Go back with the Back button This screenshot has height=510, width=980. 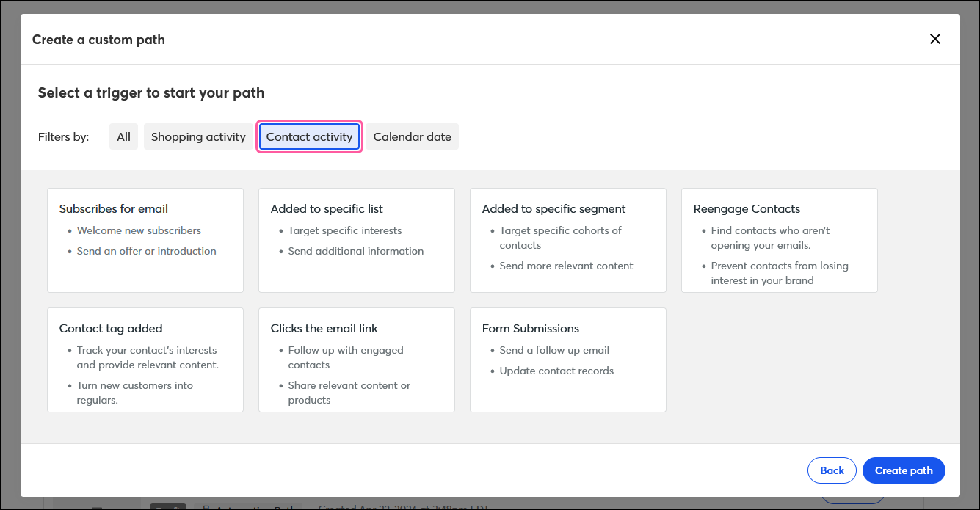(832, 470)
